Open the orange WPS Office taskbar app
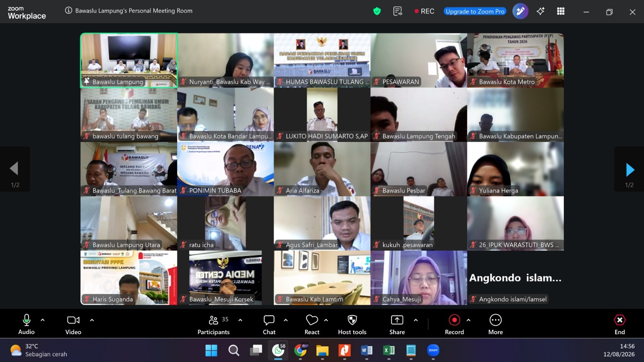644x362 pixels. pos(345,350)
